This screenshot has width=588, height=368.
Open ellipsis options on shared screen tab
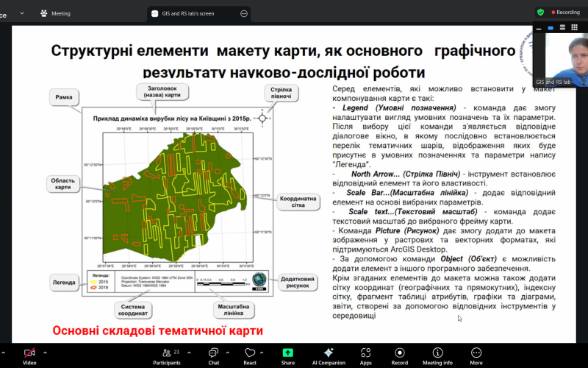click(x=244, y=13)
